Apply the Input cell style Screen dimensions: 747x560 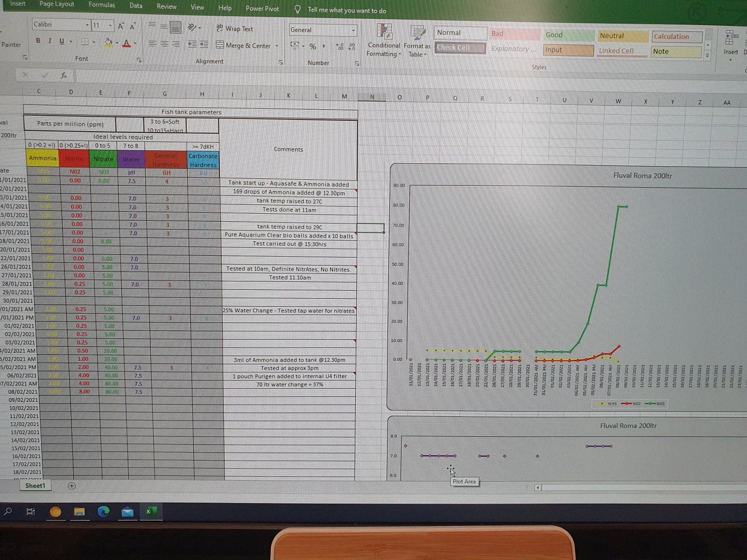tap(568, 50)
